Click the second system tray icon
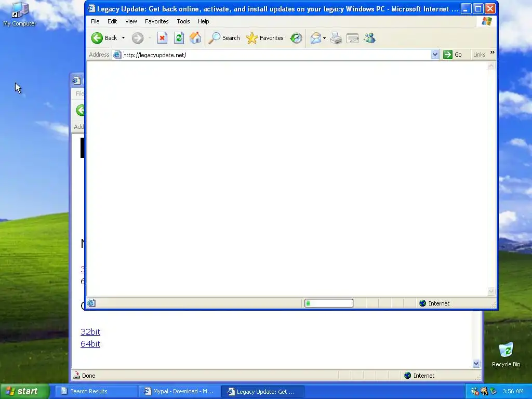The height and width of the screenshot is (399, 532). click(x=484, y=391)
